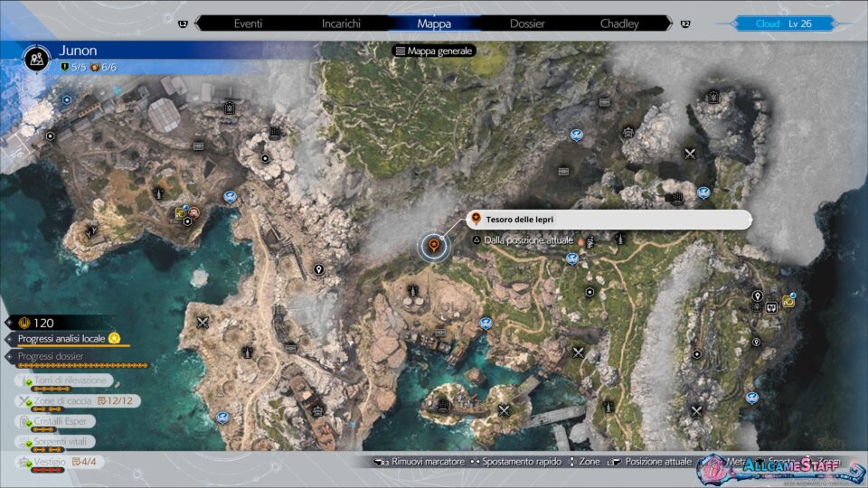Click blue hexagon marker on foggy northwest coast

click(x=67, y=100)
